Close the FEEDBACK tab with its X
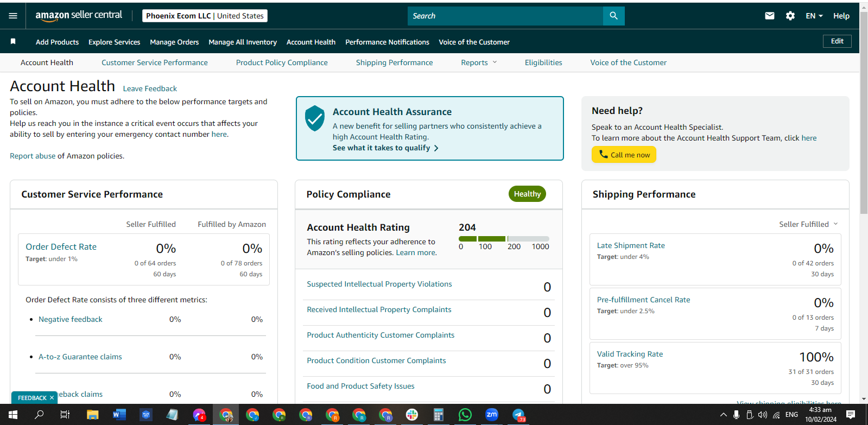868x425 pixels. (52, 398)
